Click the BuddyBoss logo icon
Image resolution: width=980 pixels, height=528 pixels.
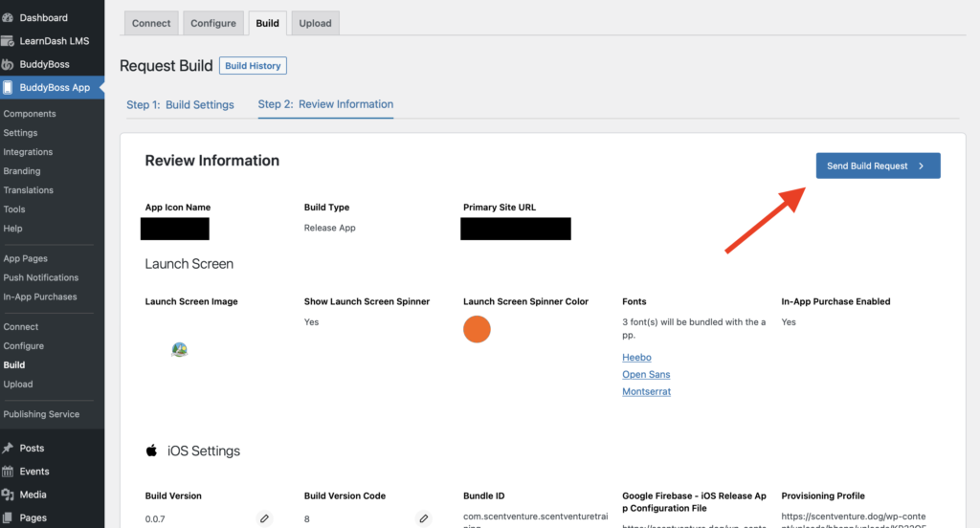[9, 64]
